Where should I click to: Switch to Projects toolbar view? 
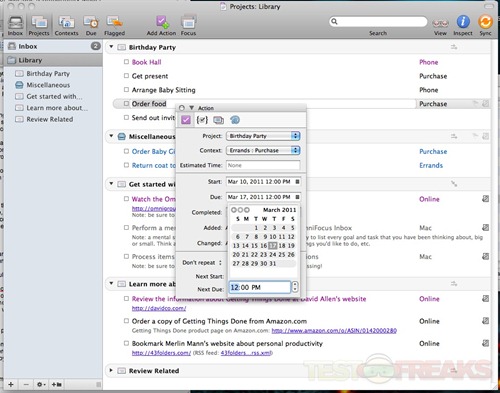point(39,25)
